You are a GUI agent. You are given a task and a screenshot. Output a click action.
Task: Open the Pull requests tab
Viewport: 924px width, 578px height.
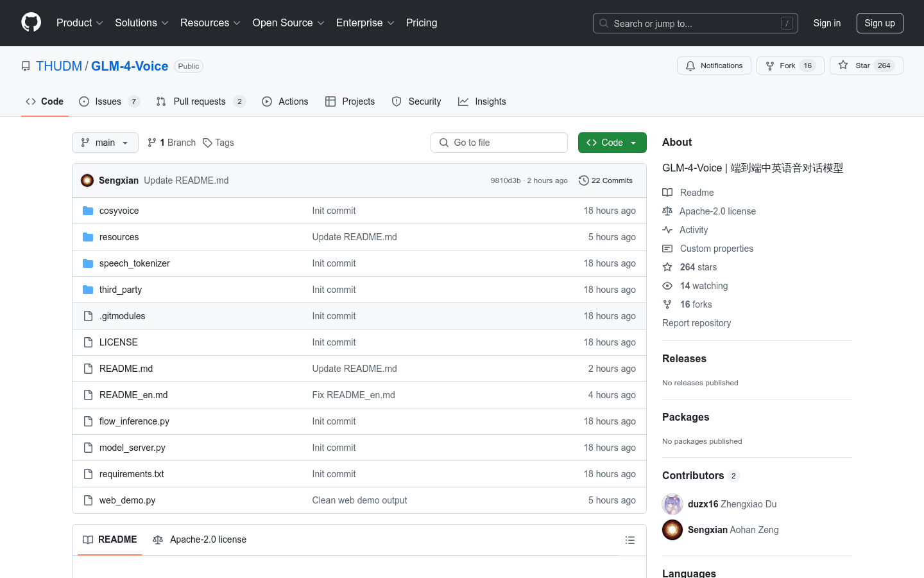point(200,101)
